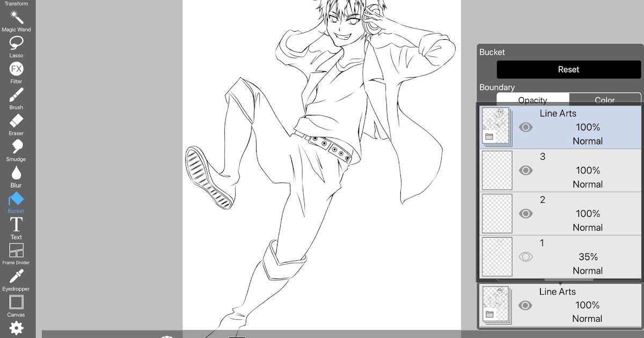Viewport: 644px width, 338px height.
Task: Select the Lasso tool
Action: [x=16, y=44]
